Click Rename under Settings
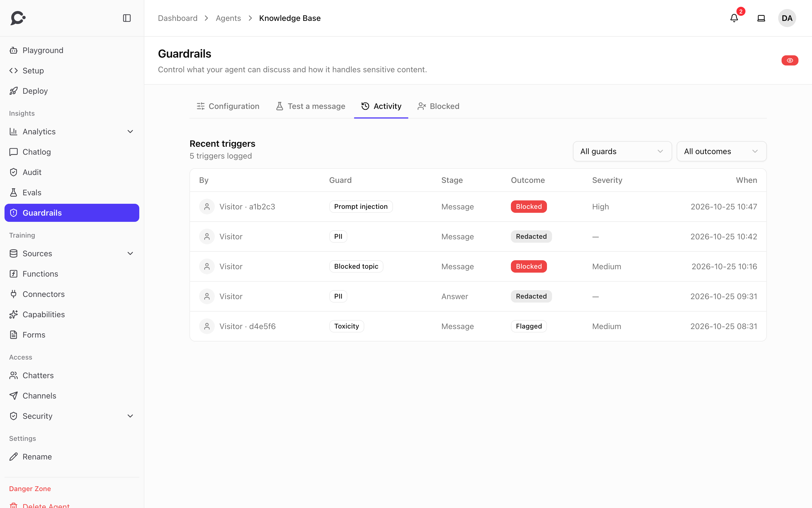 point(72,457)
